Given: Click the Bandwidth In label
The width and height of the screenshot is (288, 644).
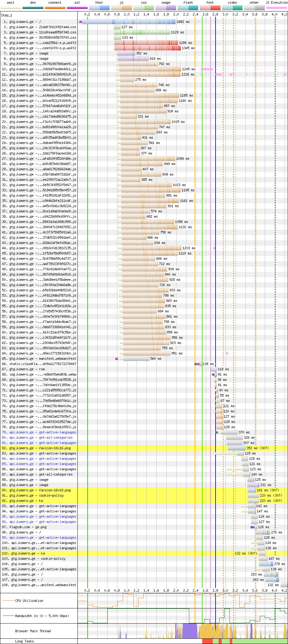Looking at the screenshot, I should point(42,616).
